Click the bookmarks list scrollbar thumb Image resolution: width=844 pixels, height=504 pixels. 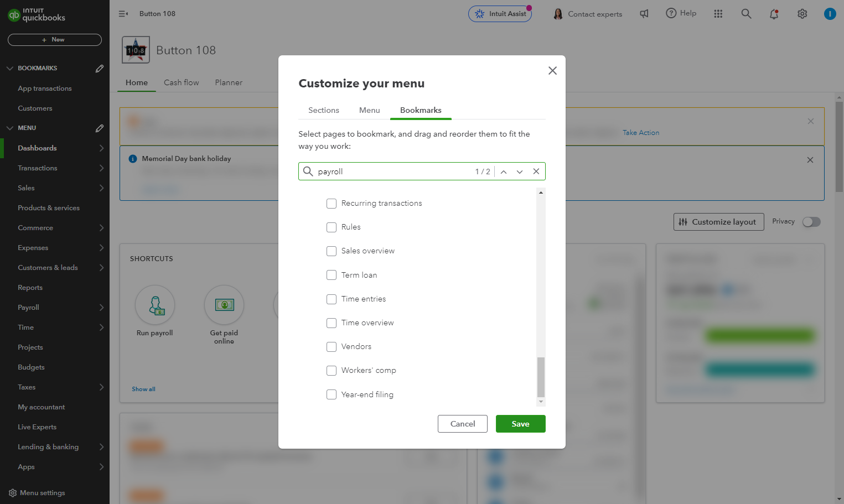(x=541, y=377)
